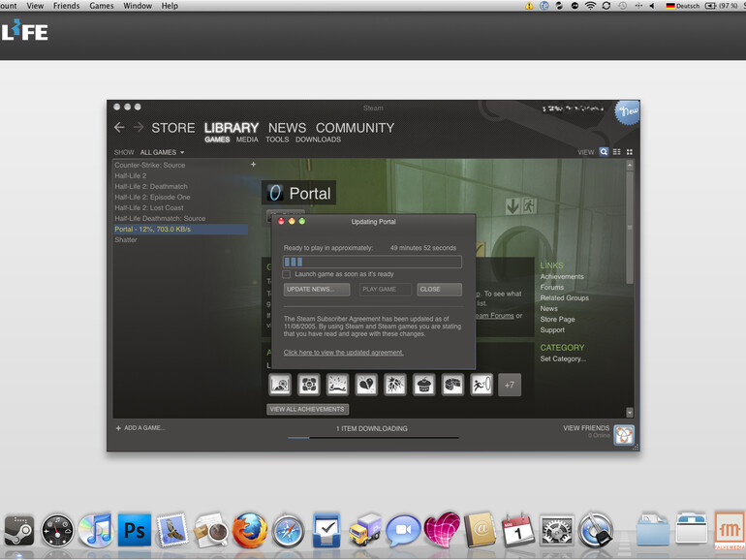Open Safari from the dock
Image resolution: width=746 pixels, height=560 pixels.
point(288,530)
